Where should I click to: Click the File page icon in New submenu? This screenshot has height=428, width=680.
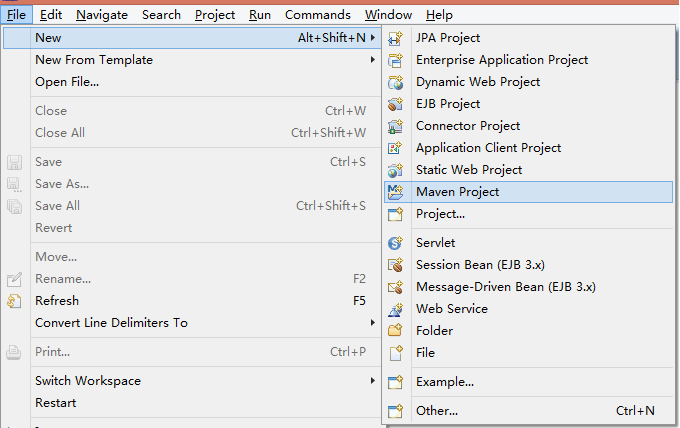coord(395,353)
